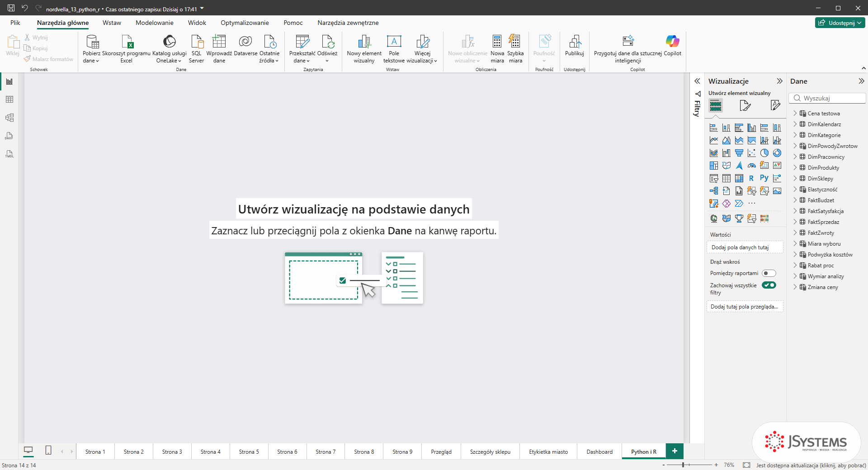Turn off Zachowaj wszystkie filtry switch
This screenshot has height=470, width=868.
[769, 285]
